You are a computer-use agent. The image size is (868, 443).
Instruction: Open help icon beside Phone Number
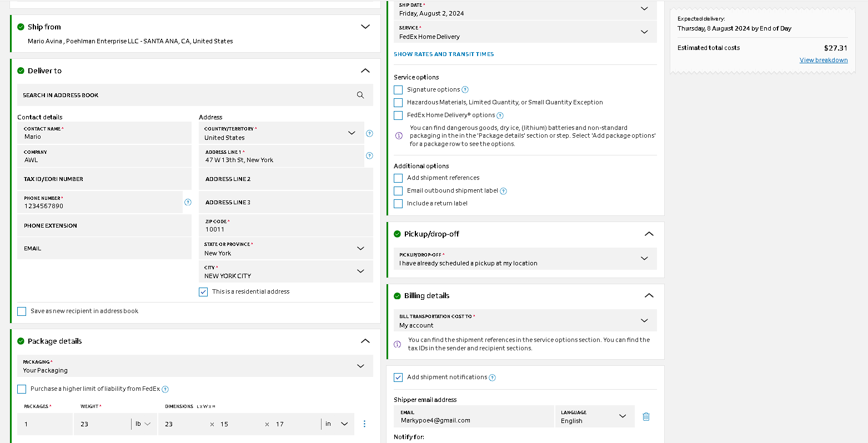188,202
